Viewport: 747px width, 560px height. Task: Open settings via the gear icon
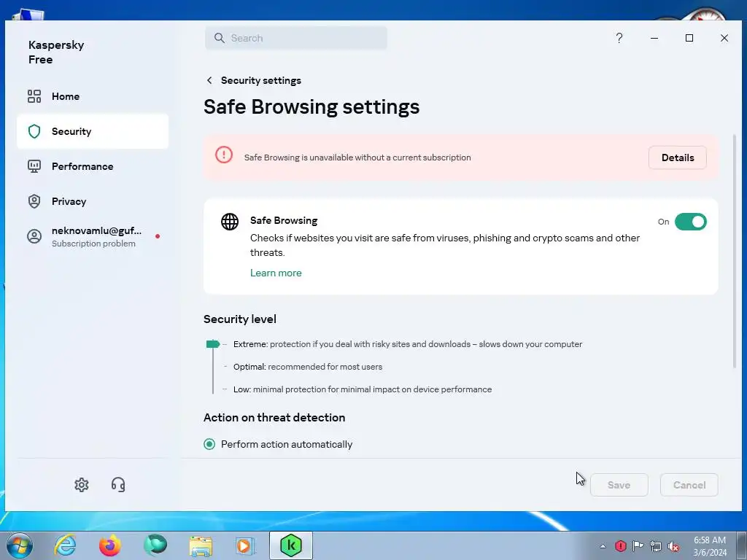coord(82,485)
